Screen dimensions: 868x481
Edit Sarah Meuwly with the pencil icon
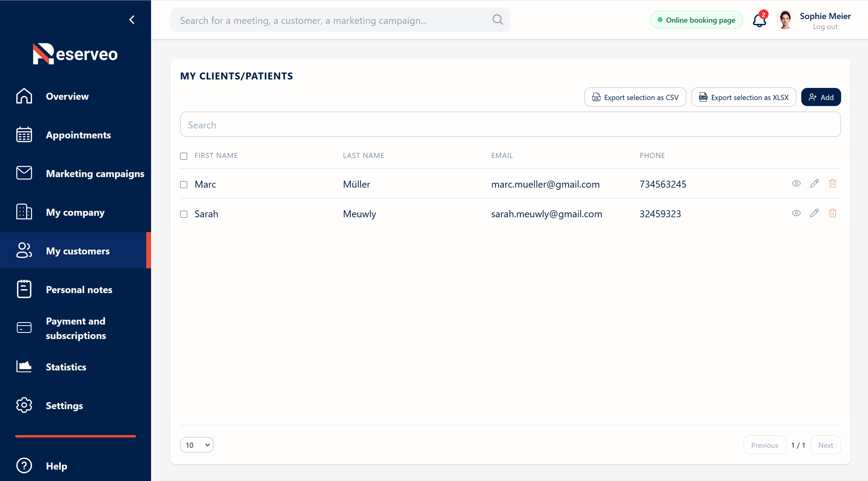(815, 213)
